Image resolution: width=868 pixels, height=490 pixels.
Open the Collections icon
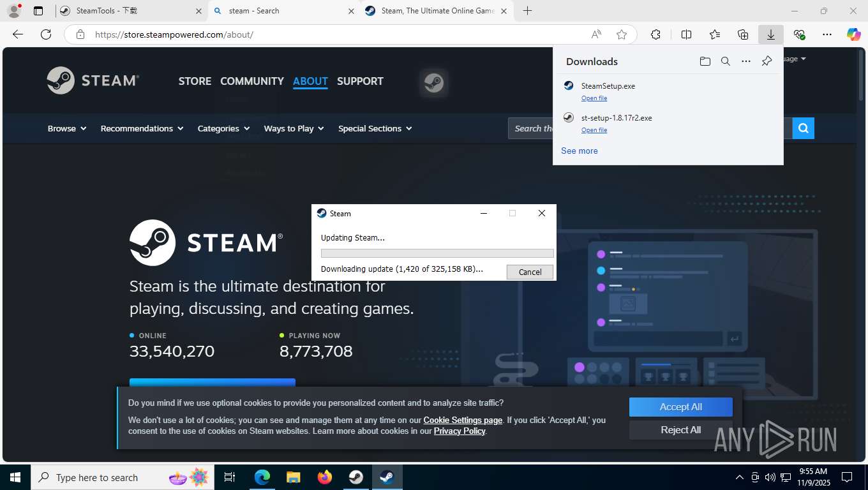click(x=743, y=34)
